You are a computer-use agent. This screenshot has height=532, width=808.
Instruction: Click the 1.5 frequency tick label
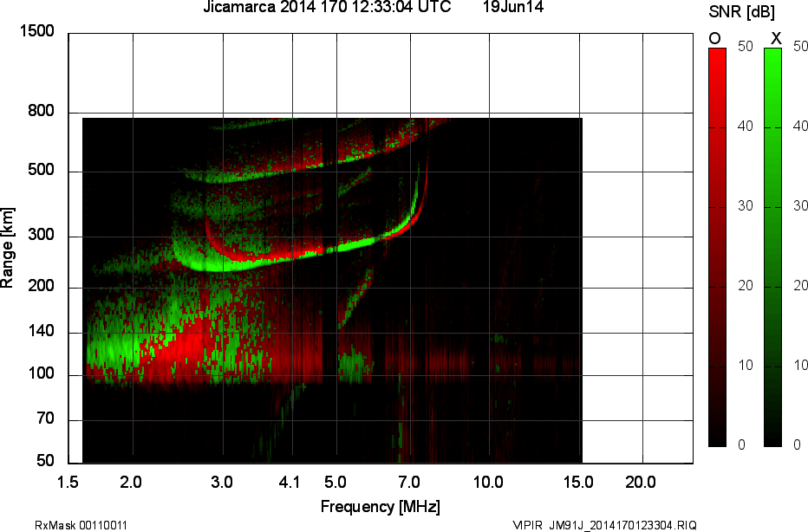[68, 483]
